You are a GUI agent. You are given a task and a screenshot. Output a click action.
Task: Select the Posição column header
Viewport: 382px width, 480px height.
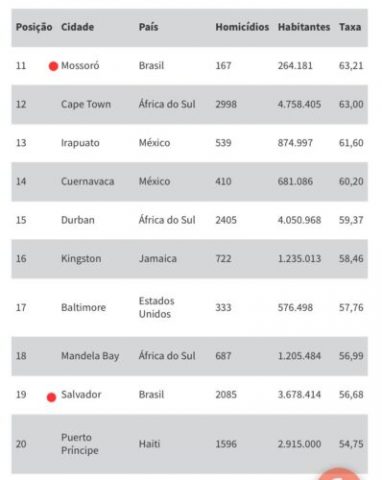point(34,27)
